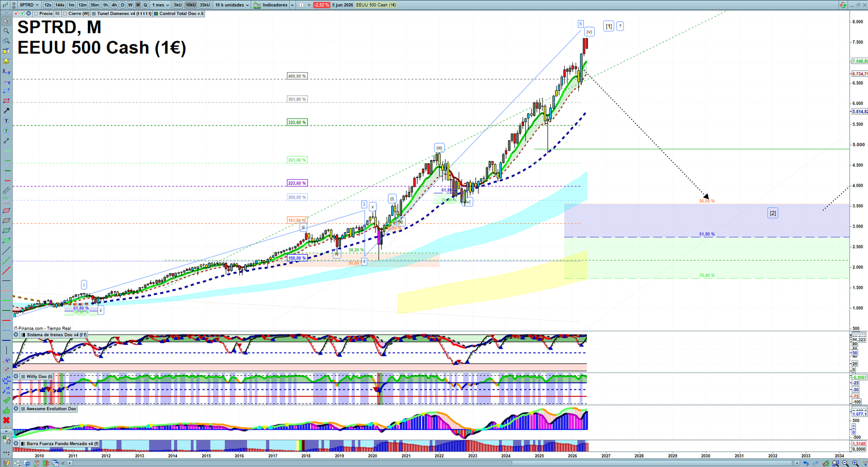868x467 pixels.
Task: Select the plain T text tool
Action: (x=7, y=121)
